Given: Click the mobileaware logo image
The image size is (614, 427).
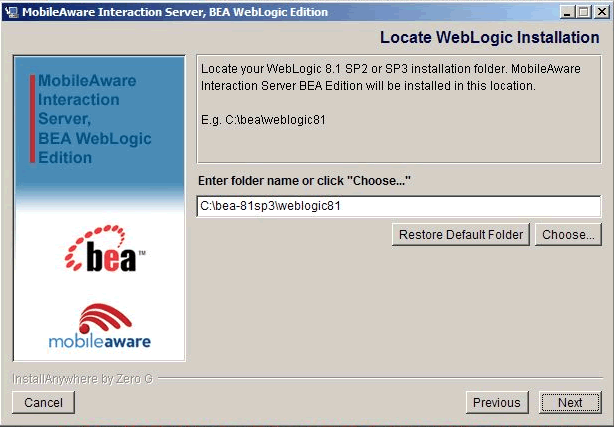Looking at the screenshot, I should 100,326.
